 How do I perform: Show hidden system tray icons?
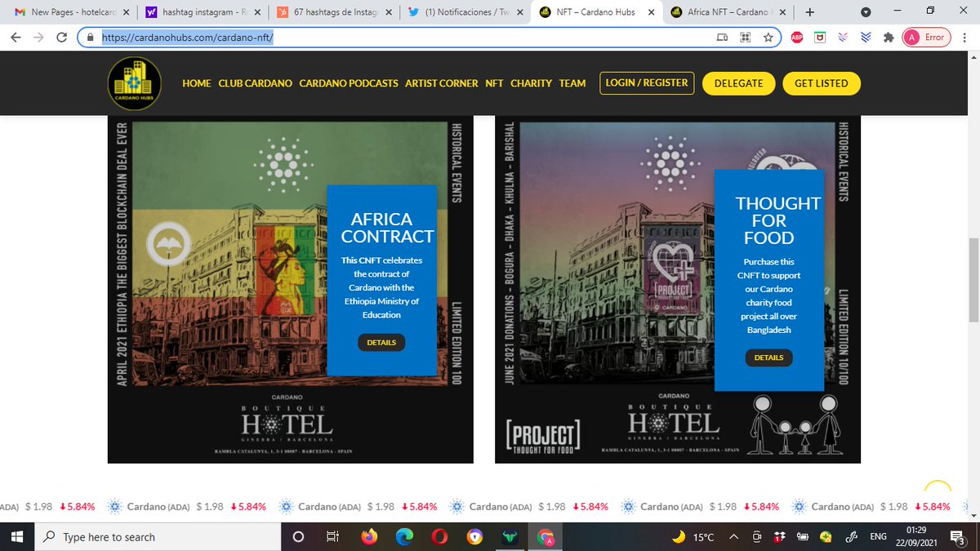point(734,537)
